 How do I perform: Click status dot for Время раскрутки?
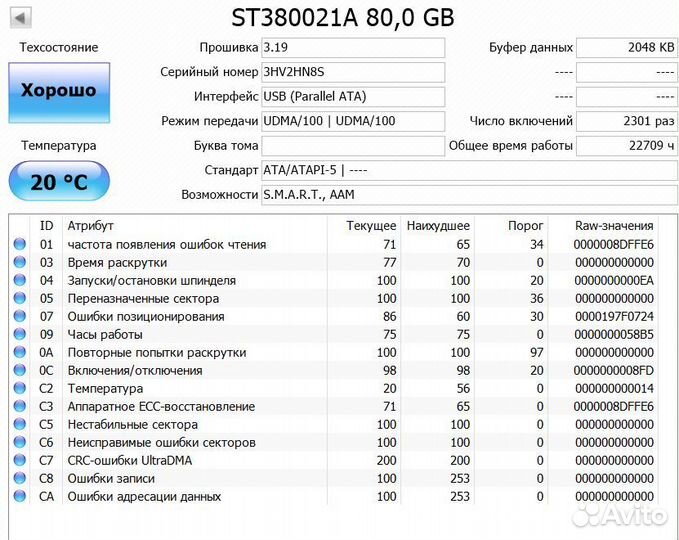point(19,262)
